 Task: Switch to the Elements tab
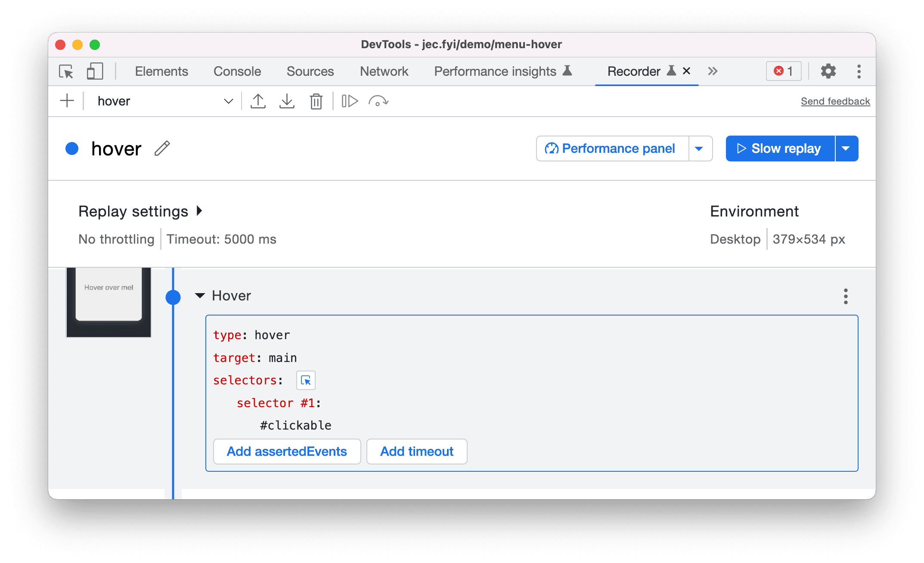(161, 71)
